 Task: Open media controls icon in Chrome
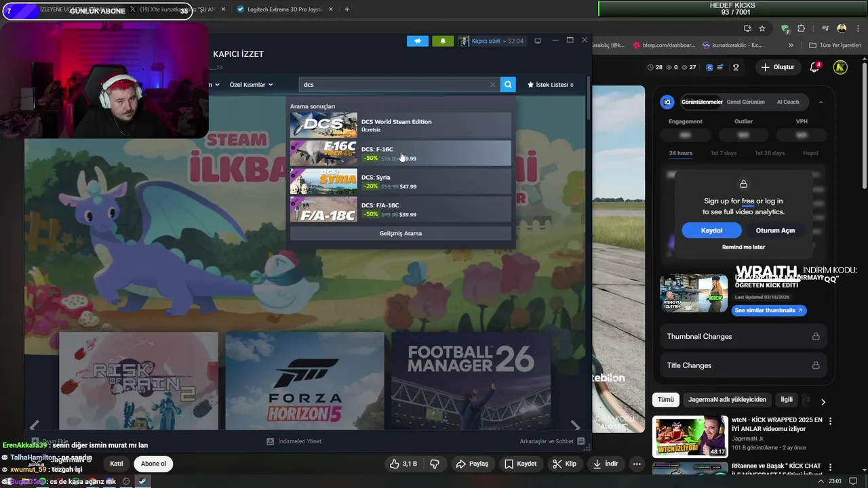825,28
